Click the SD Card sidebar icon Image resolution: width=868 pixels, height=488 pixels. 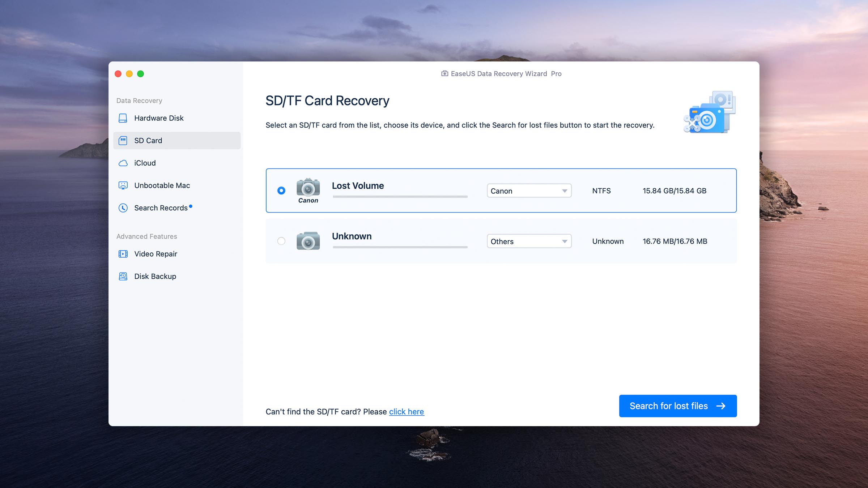click(x=123, y=141)
